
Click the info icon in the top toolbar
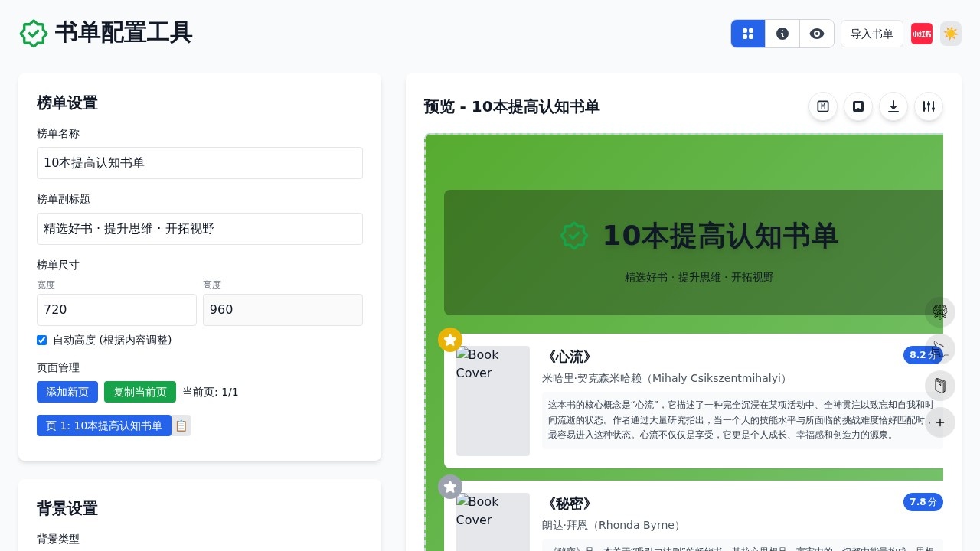(782, 34)
